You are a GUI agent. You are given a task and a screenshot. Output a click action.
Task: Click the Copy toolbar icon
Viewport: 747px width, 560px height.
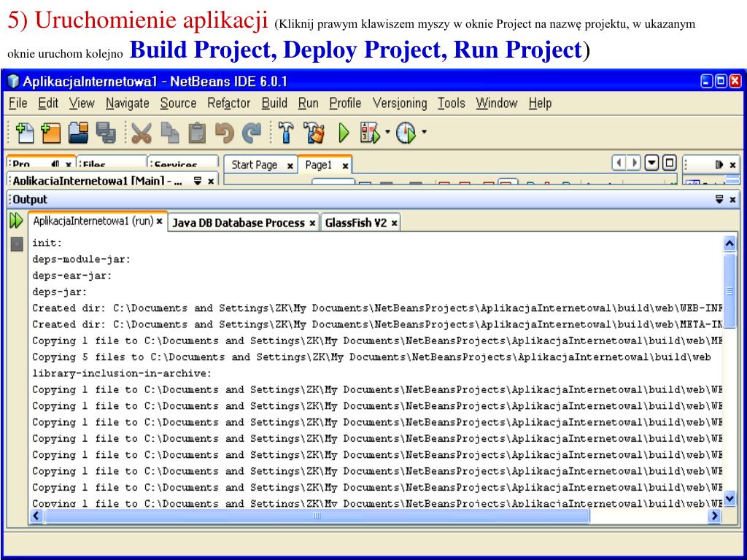pyautogui.click(x=169, y=133)
